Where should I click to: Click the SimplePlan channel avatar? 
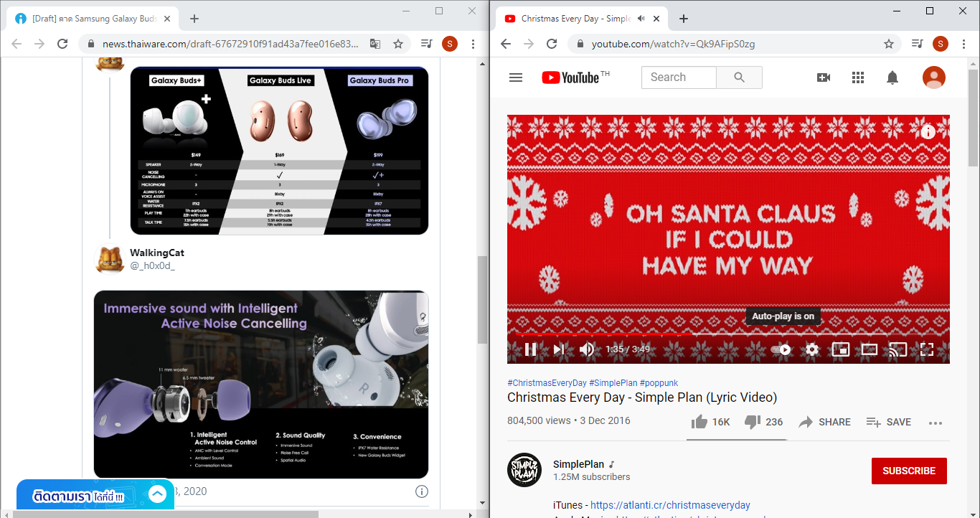click(x=524, y=471)
